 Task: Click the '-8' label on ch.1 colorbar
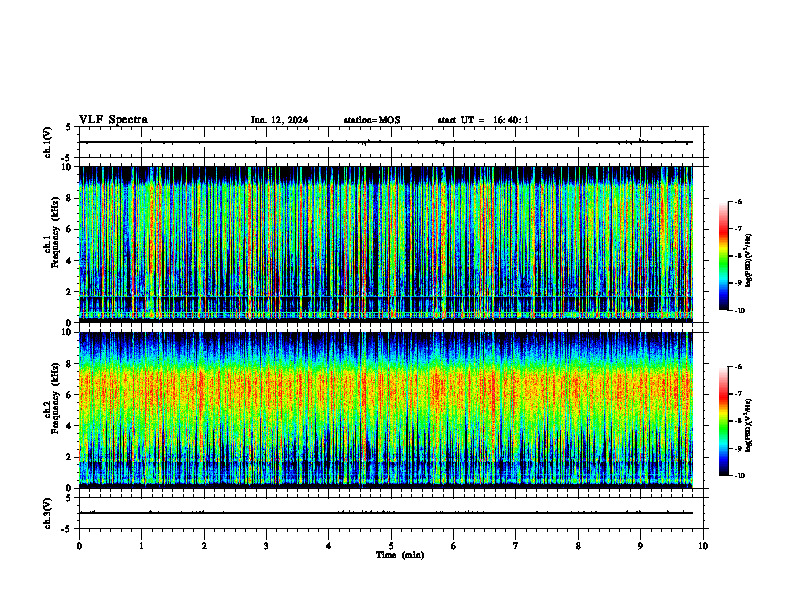pos(738,256)
